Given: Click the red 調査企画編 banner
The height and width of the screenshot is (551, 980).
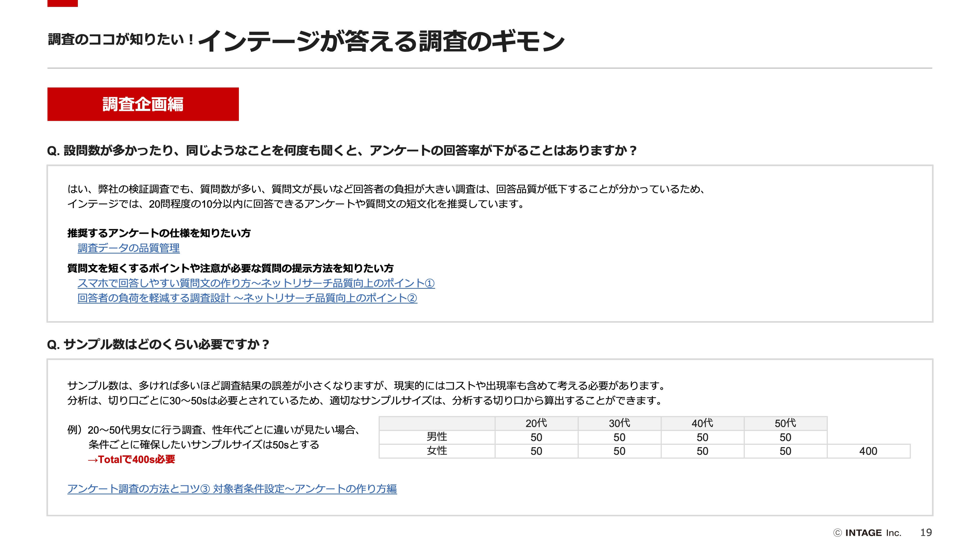Looking at the screenshot, I should pos(143,104).
